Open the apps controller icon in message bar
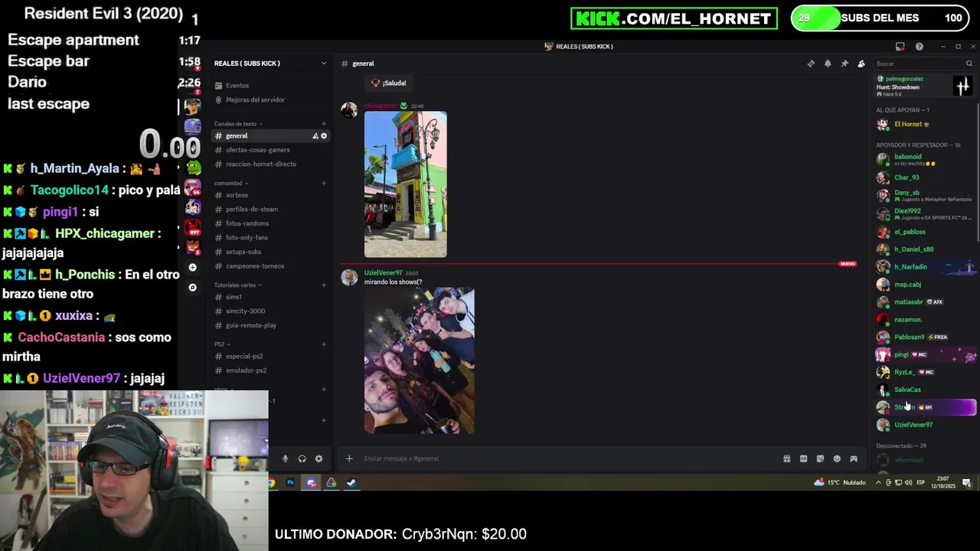The width and height of the screenshot is (980, 551). tap(854, 458)
